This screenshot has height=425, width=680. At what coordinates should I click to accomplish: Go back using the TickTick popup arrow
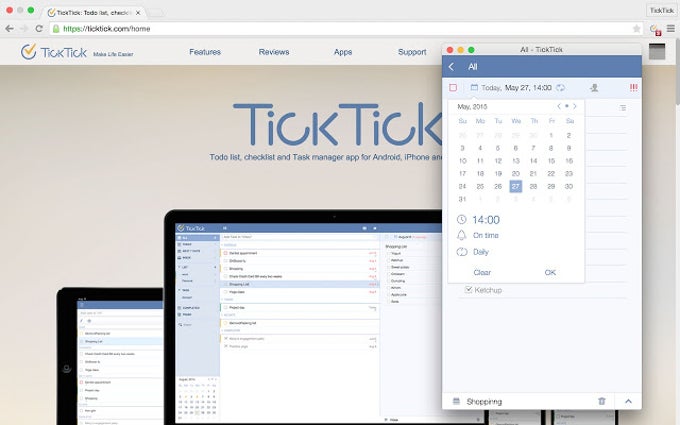pos(451,67)
